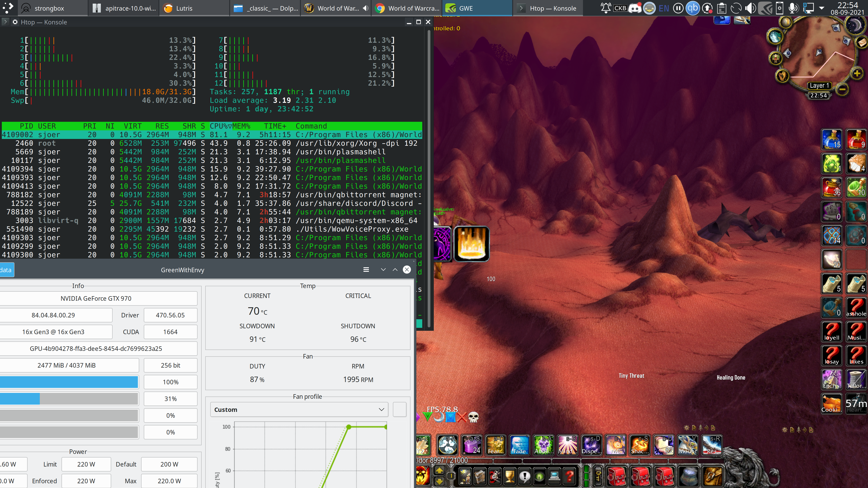Viewport: 868px width, 488px height.
Task: Switch to the Lutris taskbar entry
Action: coord(194,8)
